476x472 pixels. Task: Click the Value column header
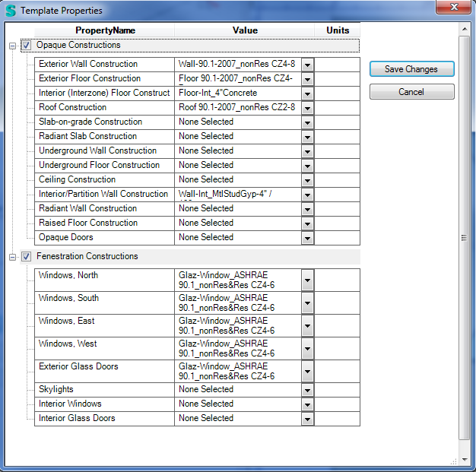click(245, 30)
